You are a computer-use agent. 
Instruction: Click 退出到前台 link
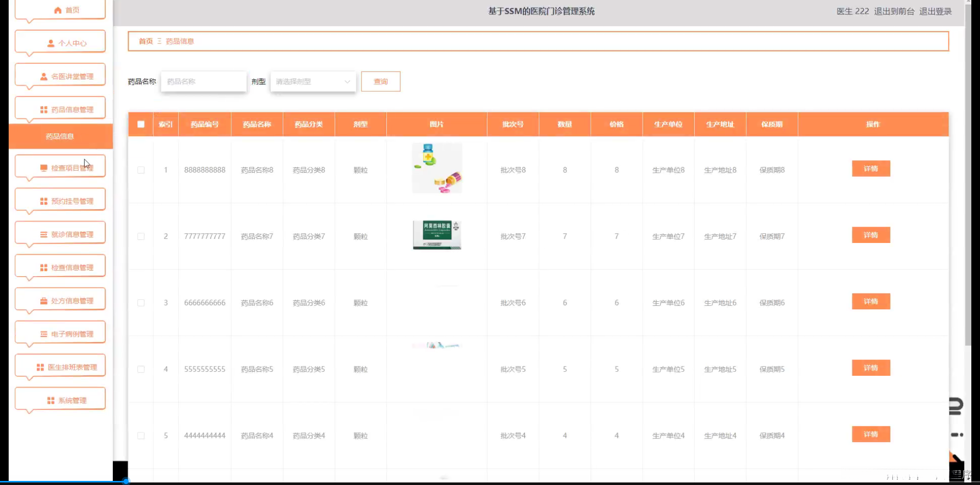[894, 11]
